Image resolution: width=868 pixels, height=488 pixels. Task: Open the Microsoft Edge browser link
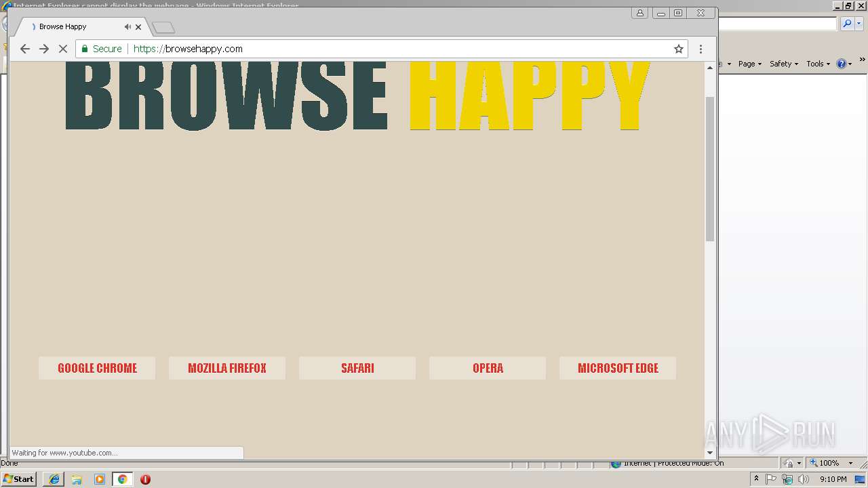click(x=618, y=368)
